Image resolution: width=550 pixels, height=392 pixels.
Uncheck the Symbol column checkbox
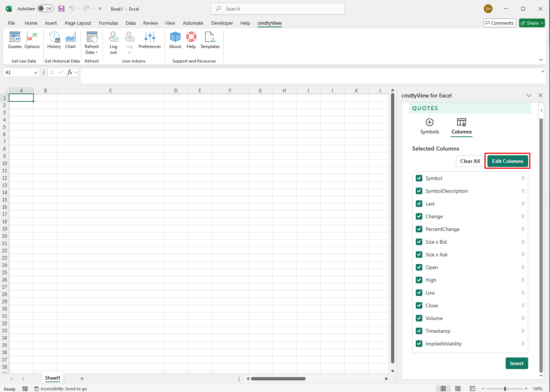pos(419,178)
